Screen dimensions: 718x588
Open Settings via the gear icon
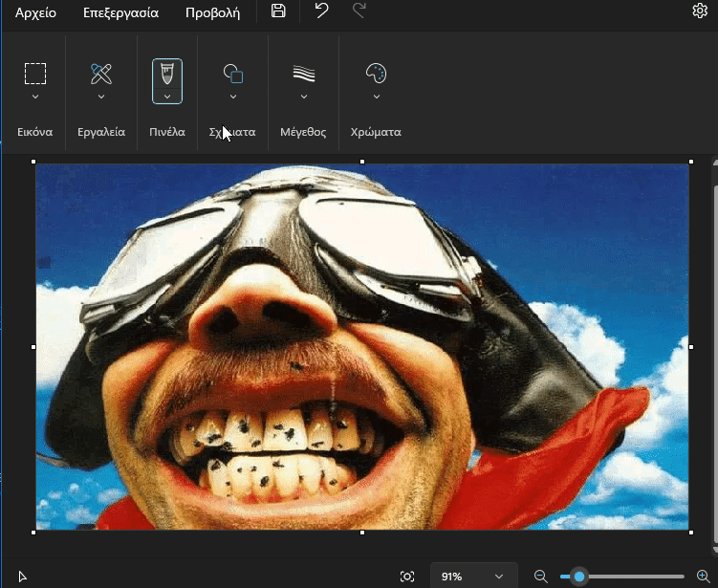(700, 11)
